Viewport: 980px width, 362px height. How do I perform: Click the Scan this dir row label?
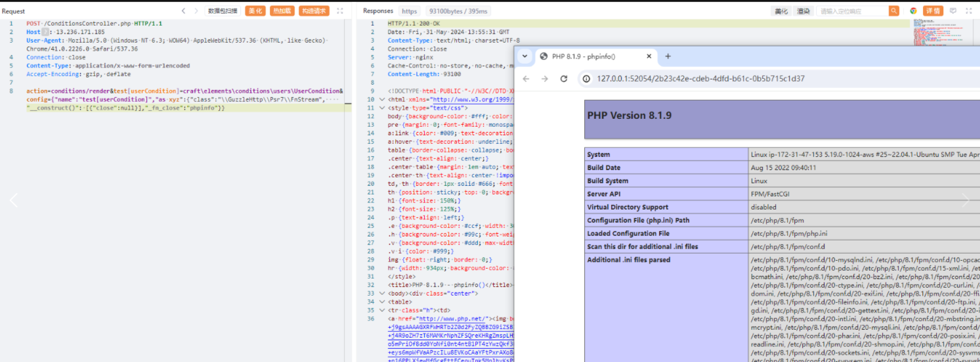click(x=643, y=247)
